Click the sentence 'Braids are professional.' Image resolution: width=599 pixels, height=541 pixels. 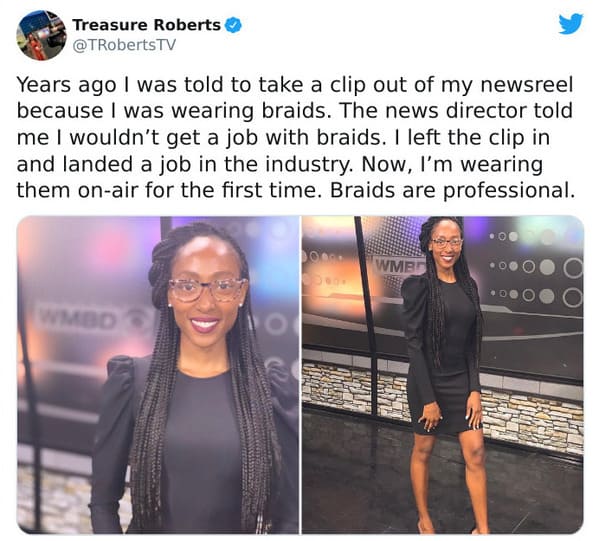pos(452,190)
